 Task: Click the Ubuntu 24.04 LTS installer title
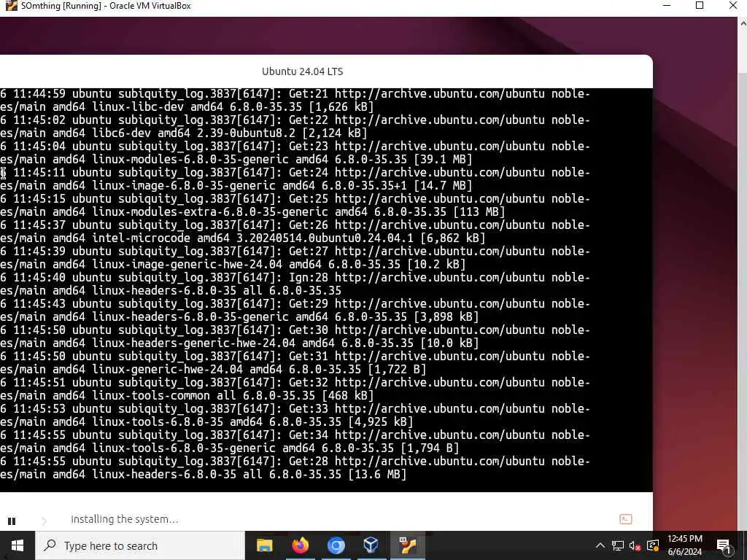click(303, 71)
